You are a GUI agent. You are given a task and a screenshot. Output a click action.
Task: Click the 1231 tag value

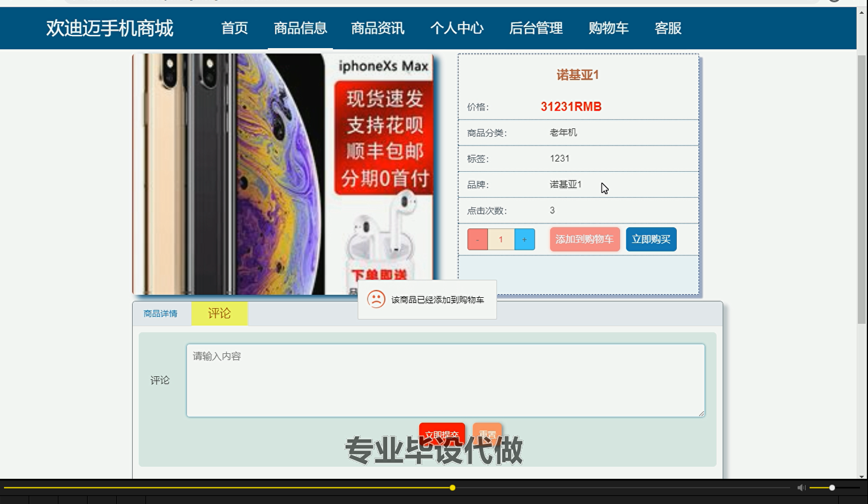[x=559, y=159]
